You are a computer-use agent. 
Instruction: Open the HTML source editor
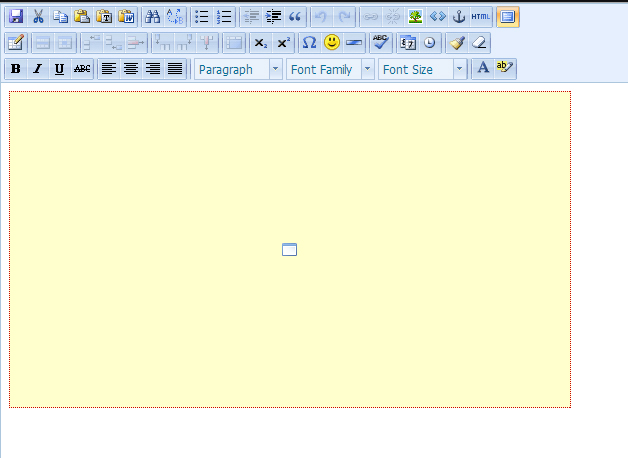[x=481, y=17]
